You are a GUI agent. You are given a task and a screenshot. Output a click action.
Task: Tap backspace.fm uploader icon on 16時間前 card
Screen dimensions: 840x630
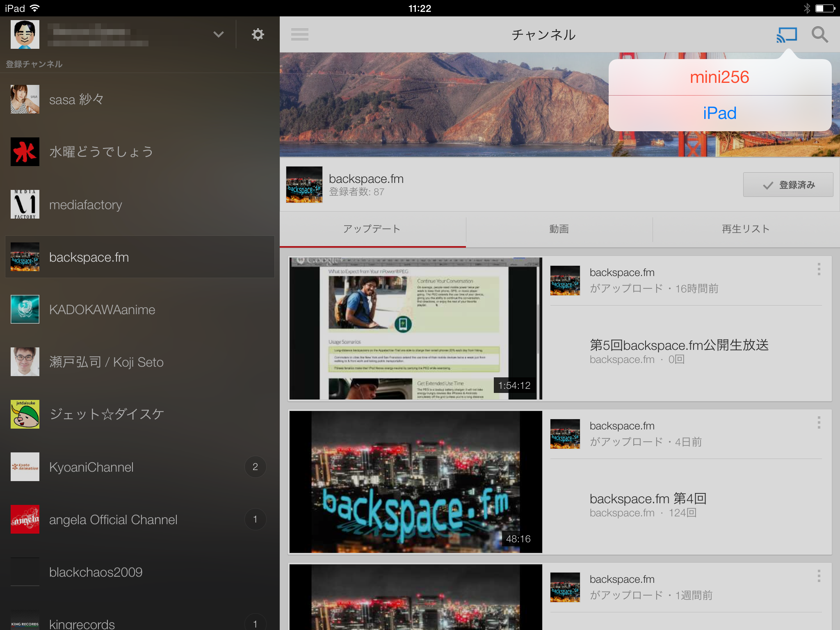point(565,281)
